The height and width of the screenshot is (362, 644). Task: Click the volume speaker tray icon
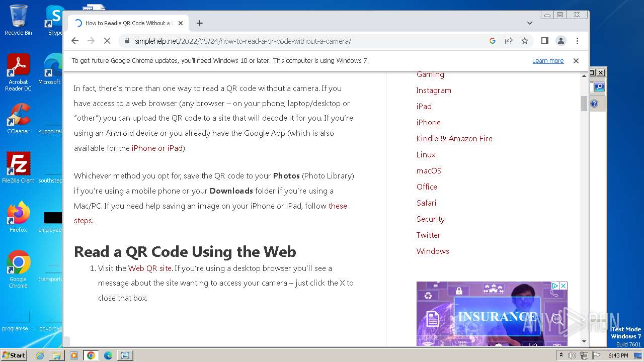572,355
